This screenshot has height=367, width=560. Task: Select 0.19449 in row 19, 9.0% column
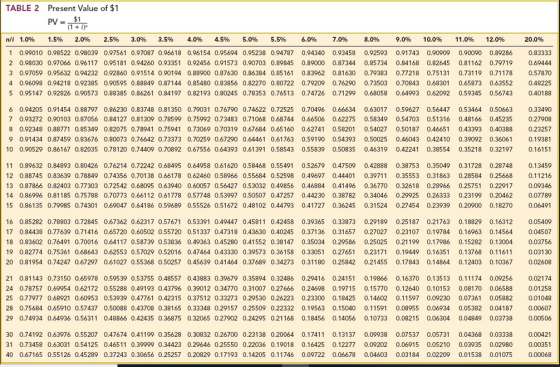407,252
